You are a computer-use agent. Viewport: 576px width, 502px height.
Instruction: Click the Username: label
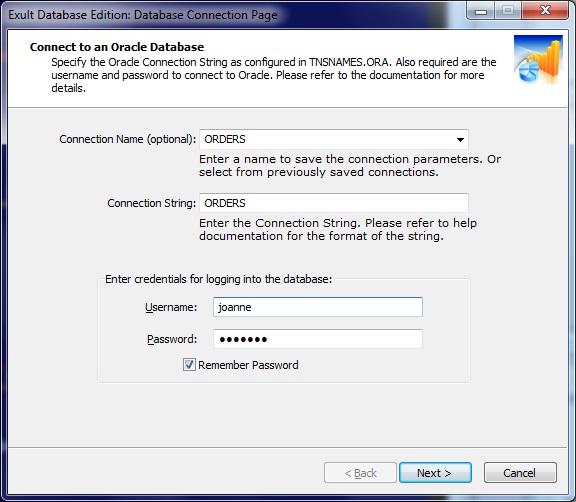(171, 307)
